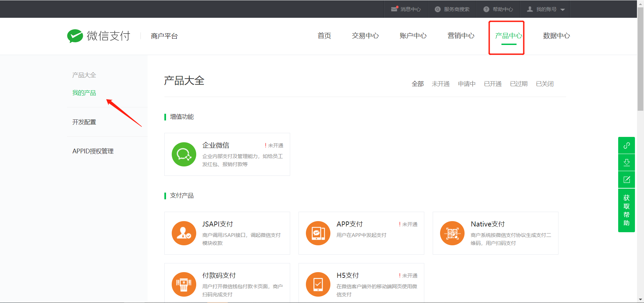This screenshot has width=644, height=303.
Task: Open the 付款码支付 product title
Action: [x=219, y=275]
